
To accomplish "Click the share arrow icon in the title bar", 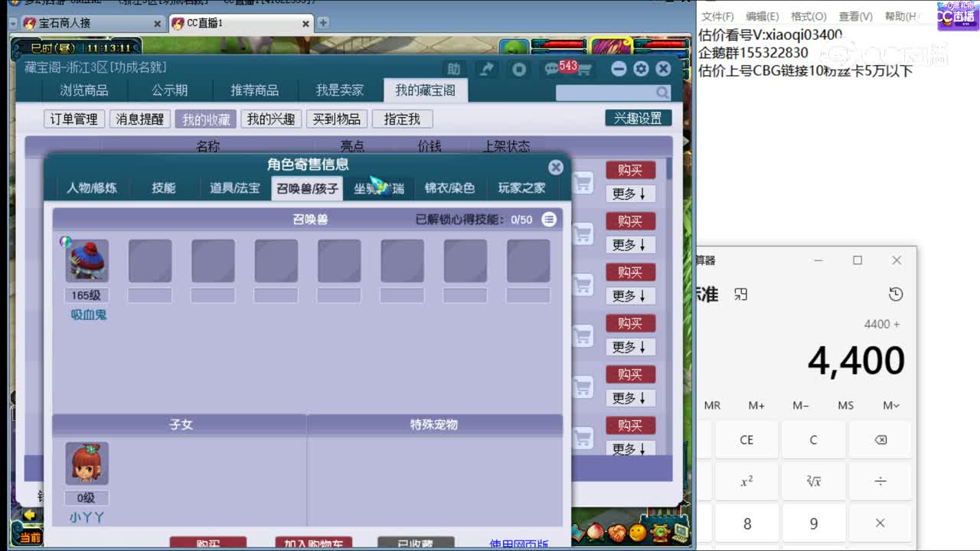I will pos(487,68).
